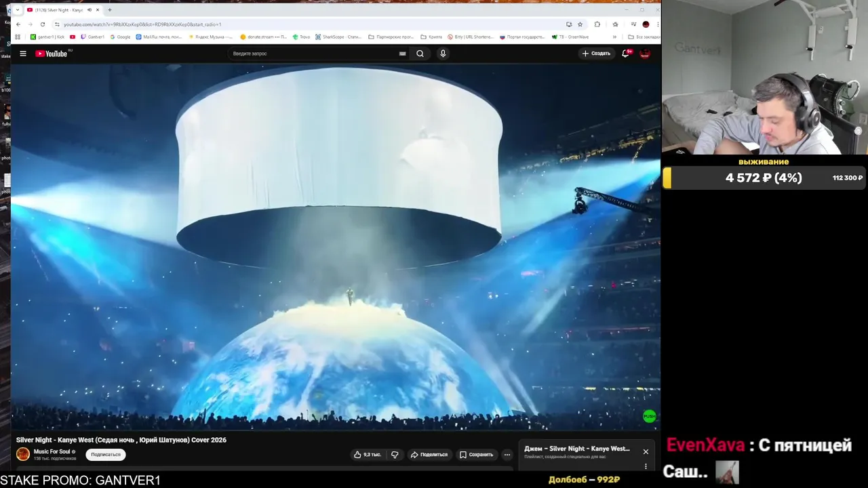Click the site info icon in address bar
The height and width of the screenshot is (488, 868).
coord(57,24)
